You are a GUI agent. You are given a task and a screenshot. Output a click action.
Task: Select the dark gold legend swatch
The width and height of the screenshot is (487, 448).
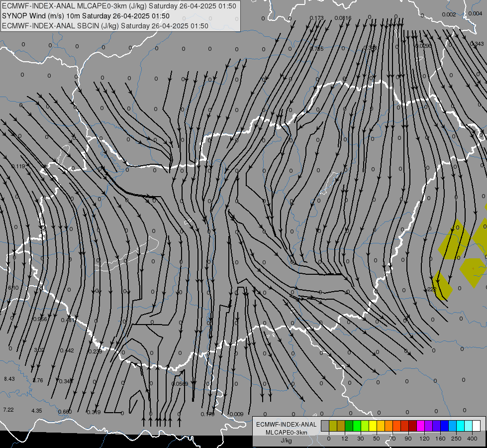coord(341,426)
